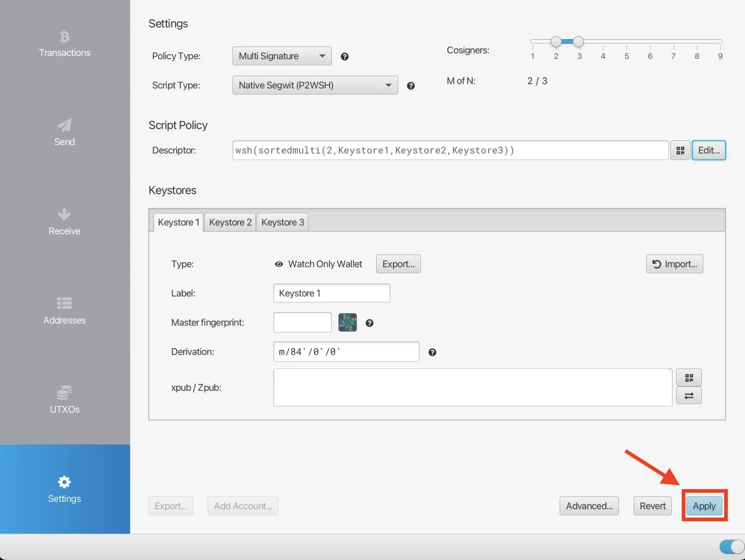This screenshot has width=745, height=560.
Task: Click into the xpub / Zpub text area
Action: click(473, 387)
